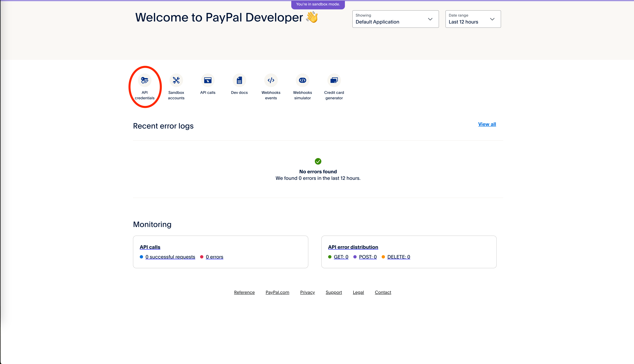Click the API calls shortcut icon
The height and width of the screenshot is (364, 634).
click(208, 80)
